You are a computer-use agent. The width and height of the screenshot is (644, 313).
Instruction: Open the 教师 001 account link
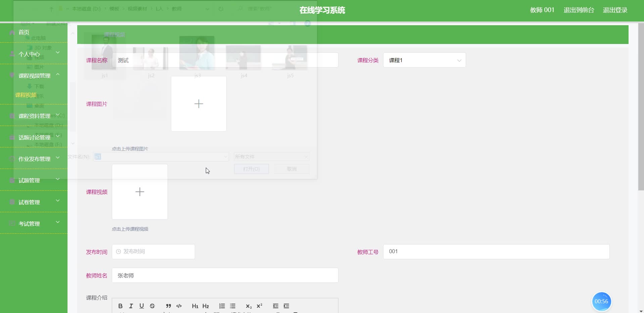pos(542,10)
